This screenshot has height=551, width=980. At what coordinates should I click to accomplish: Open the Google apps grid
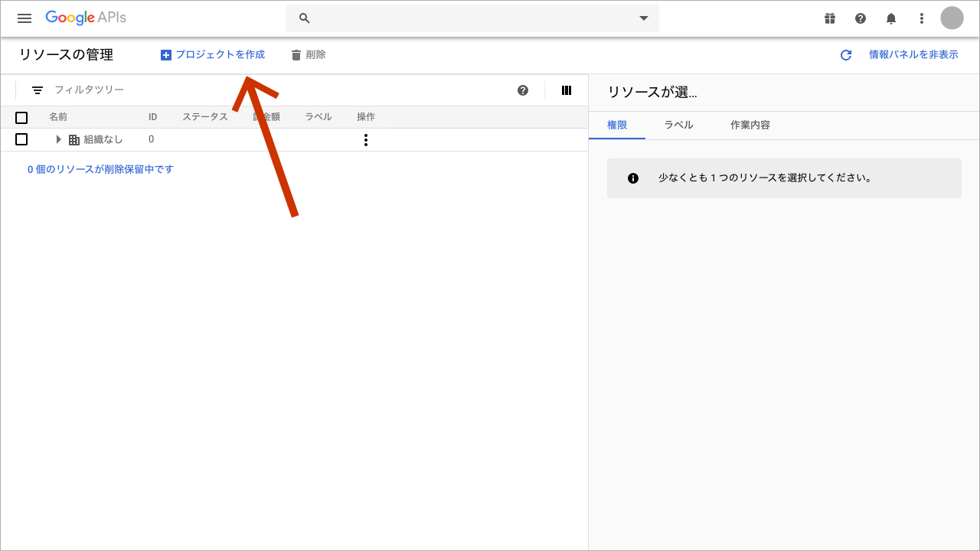point(830,18)
